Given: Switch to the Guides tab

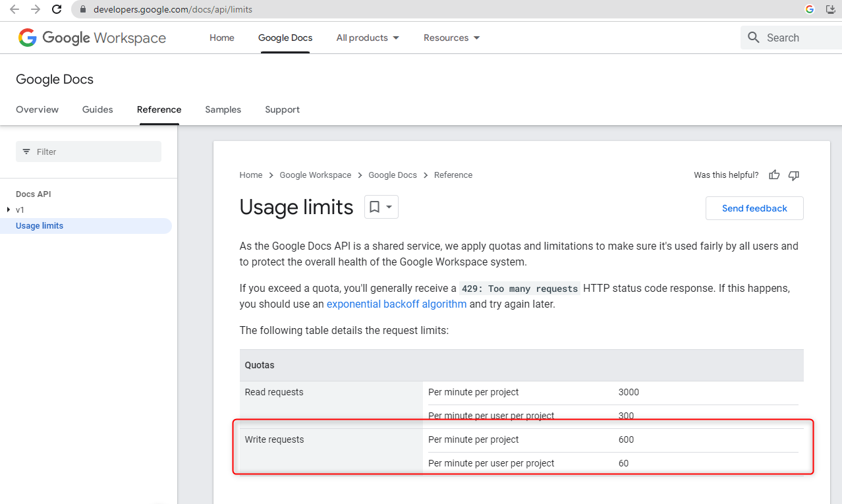Looking at the screenshot, I should click(x=98, y=109).
